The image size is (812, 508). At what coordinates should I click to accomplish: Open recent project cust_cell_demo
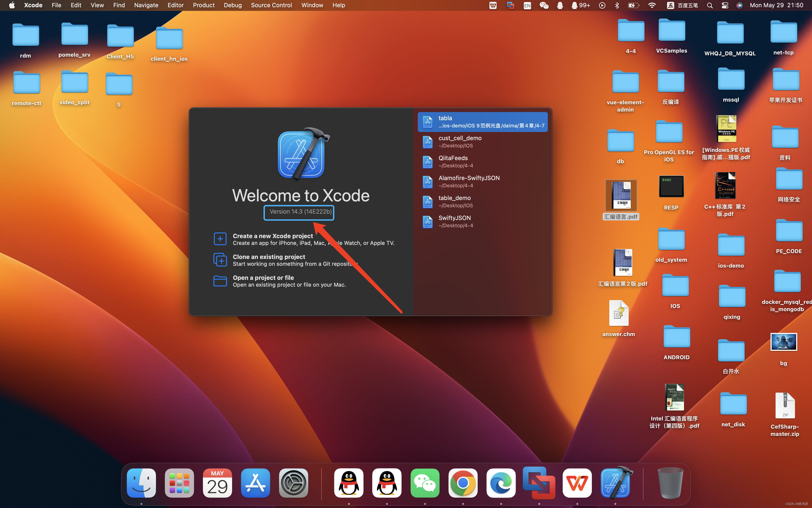tap(483, 142)
